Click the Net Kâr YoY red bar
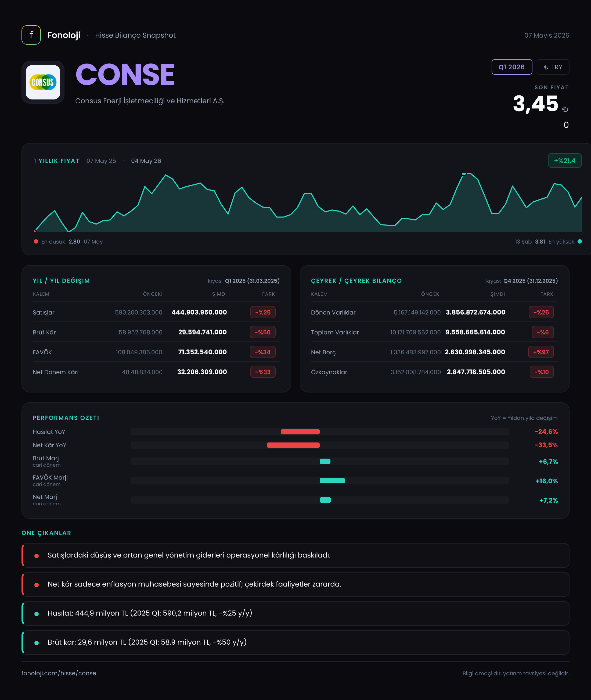 tap(293, 445)
